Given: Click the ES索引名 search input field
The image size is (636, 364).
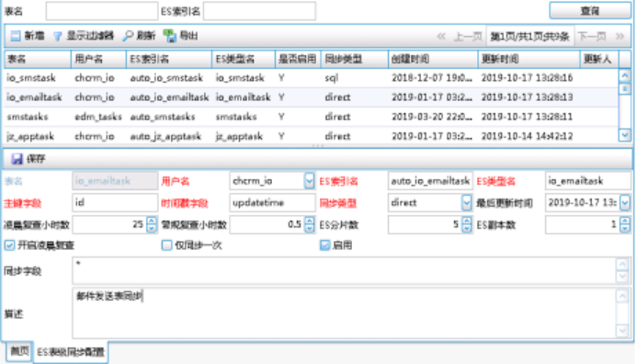Looking at the screenshot, I should (x=259, y=11).
